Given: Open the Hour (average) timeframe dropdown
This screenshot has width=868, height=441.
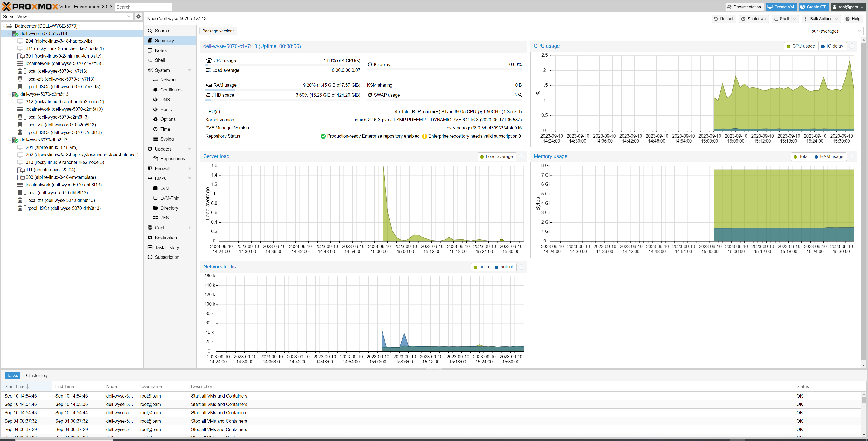Looking at the screenshot, I should click(x=834, y=31).
